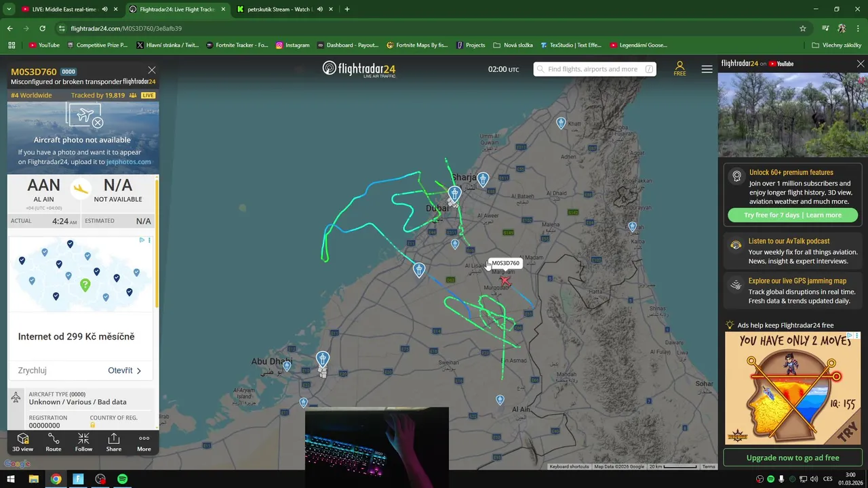Bookmark this page with the star icon

(x=803, y=28)
